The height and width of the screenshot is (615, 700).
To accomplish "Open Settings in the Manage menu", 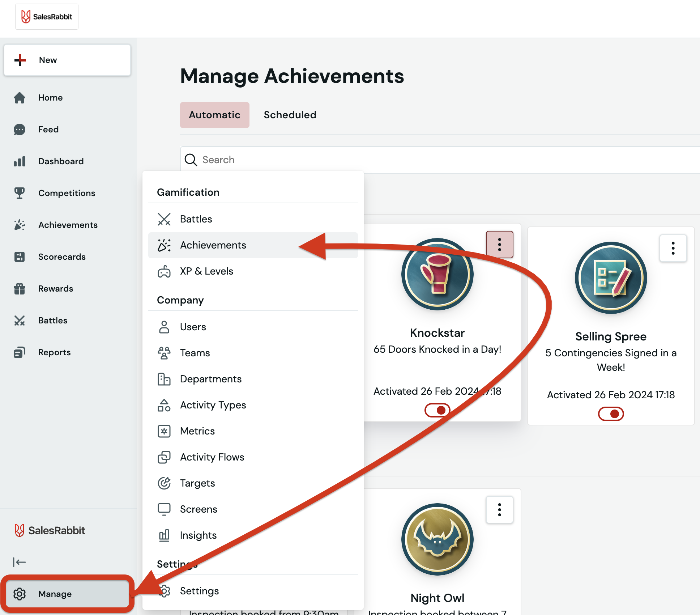I will [x=253, y=591].
